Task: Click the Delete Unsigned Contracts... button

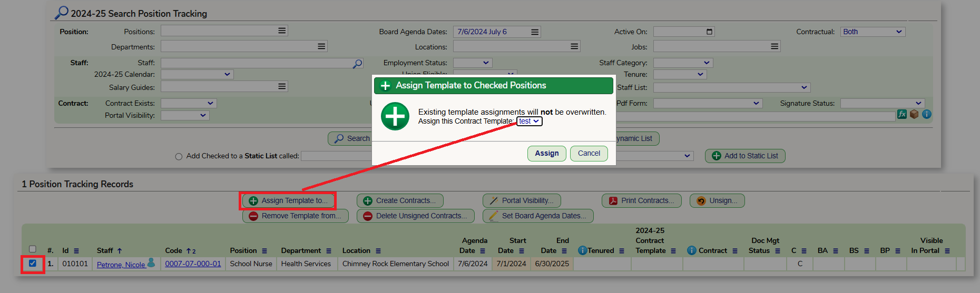Action: coord(415,216)
